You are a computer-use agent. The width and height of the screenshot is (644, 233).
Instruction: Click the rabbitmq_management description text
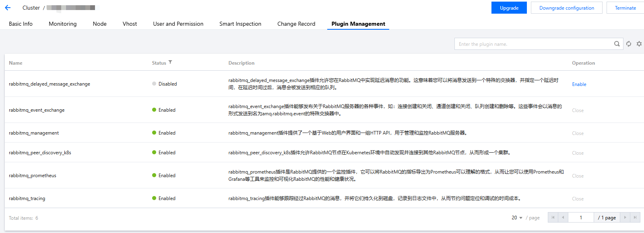[x=348, y=133]
